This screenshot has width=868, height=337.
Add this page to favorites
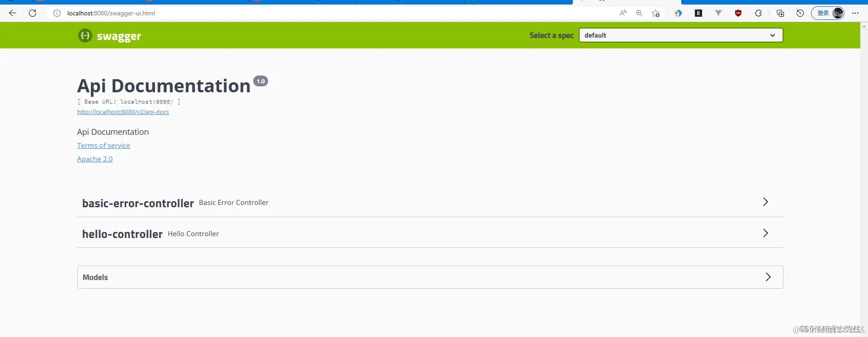pos(656,13)
